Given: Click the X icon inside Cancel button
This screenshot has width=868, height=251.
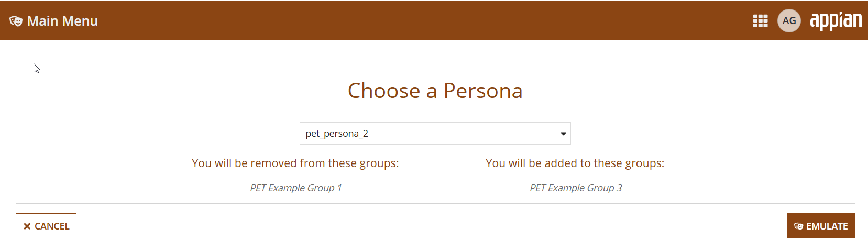Looking at the screenshot, I should coord(27,226).
